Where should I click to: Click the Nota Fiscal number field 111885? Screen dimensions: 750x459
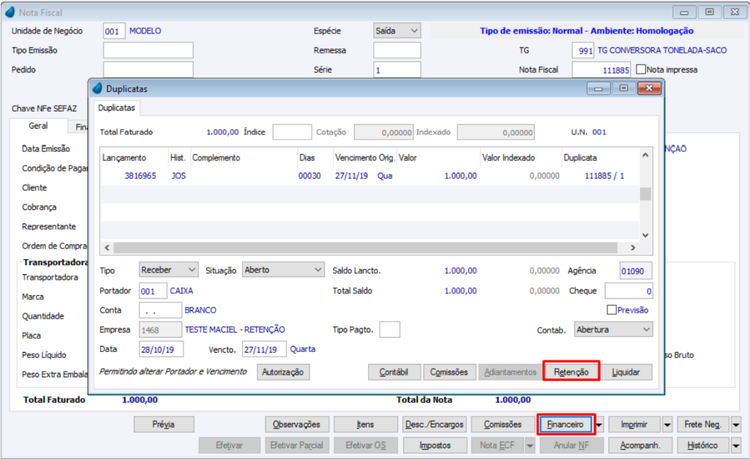click(x=601, y=70)
